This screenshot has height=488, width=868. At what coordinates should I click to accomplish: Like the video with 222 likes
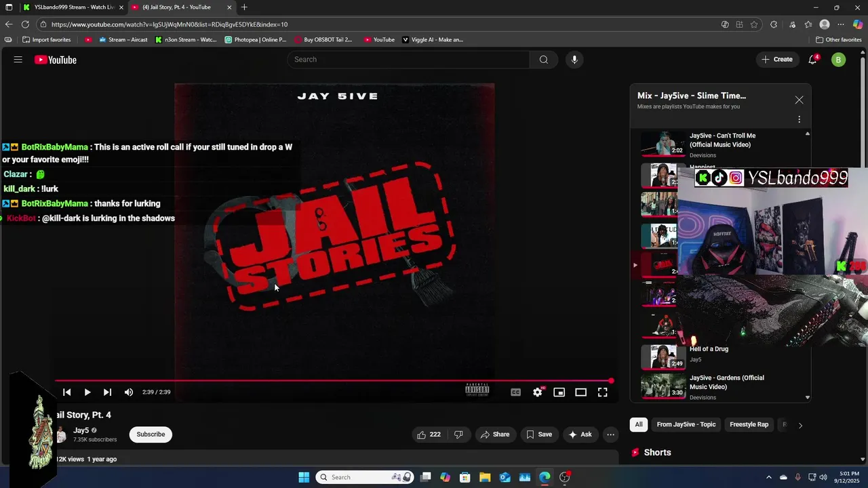(429, 434)
